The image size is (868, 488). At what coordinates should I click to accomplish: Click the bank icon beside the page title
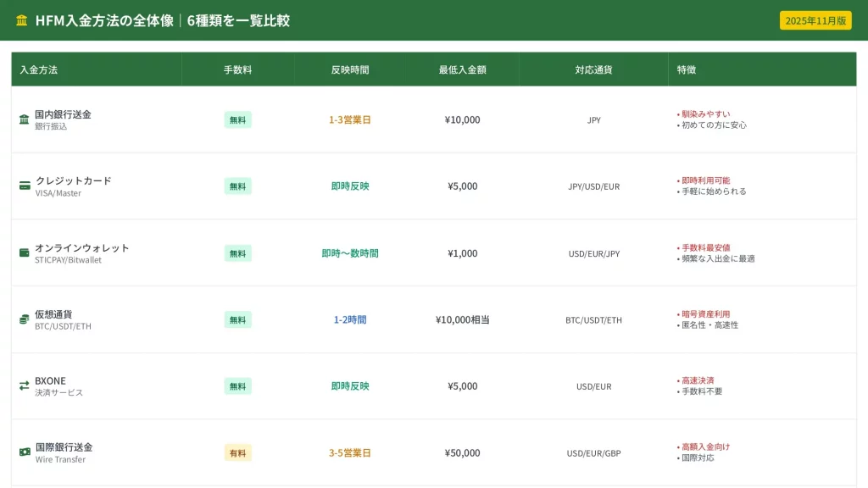tap(22, 20)
